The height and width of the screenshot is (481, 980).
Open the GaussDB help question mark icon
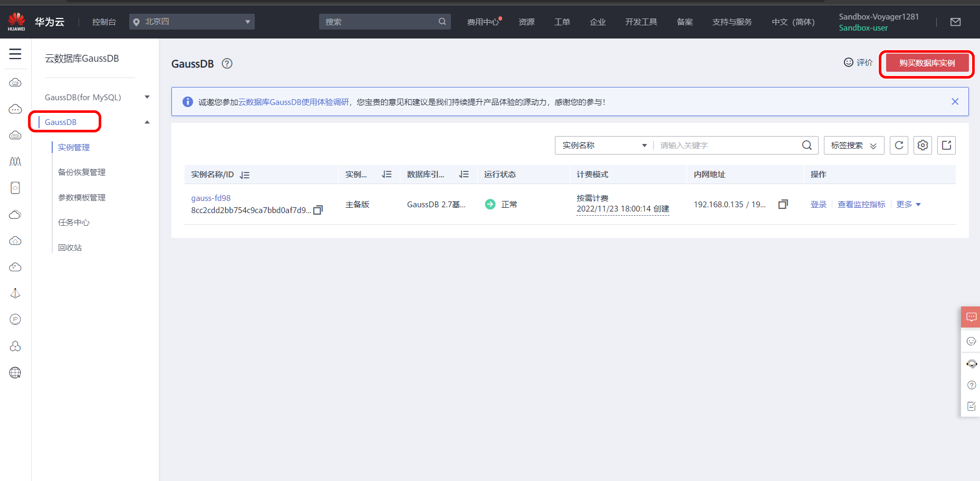click(227, 63)
